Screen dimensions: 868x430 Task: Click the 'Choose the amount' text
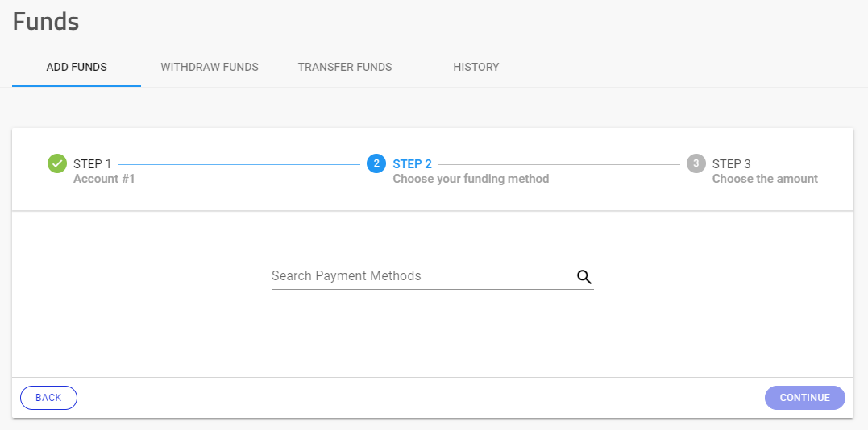pyautogui.click(x=765, y=179)
